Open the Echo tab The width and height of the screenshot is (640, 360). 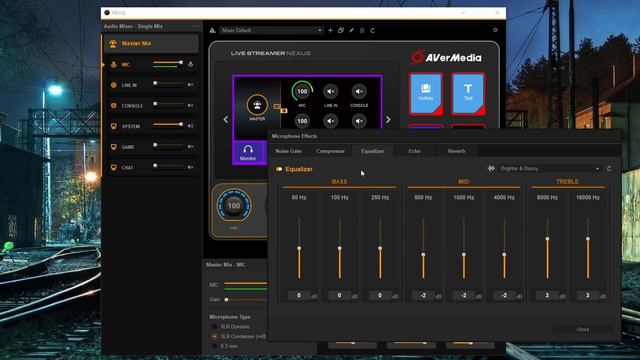click(x=414, y=151)
